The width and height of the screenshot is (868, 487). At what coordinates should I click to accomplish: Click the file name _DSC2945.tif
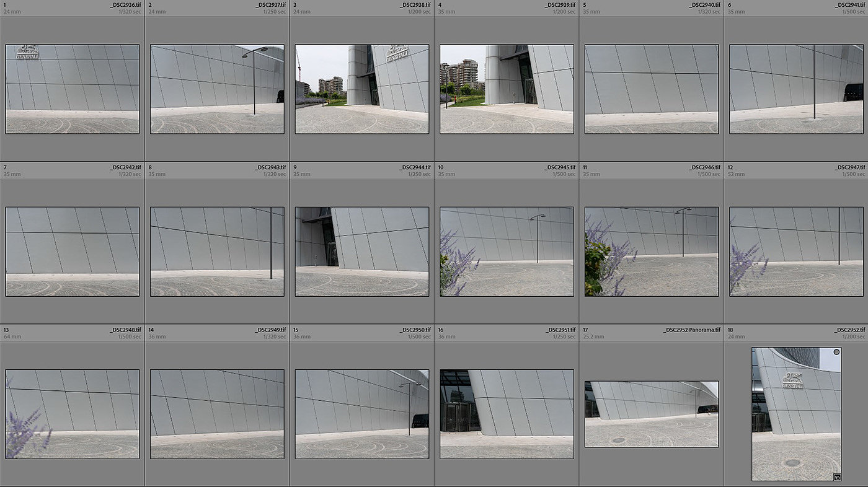(x=560, y=167)
